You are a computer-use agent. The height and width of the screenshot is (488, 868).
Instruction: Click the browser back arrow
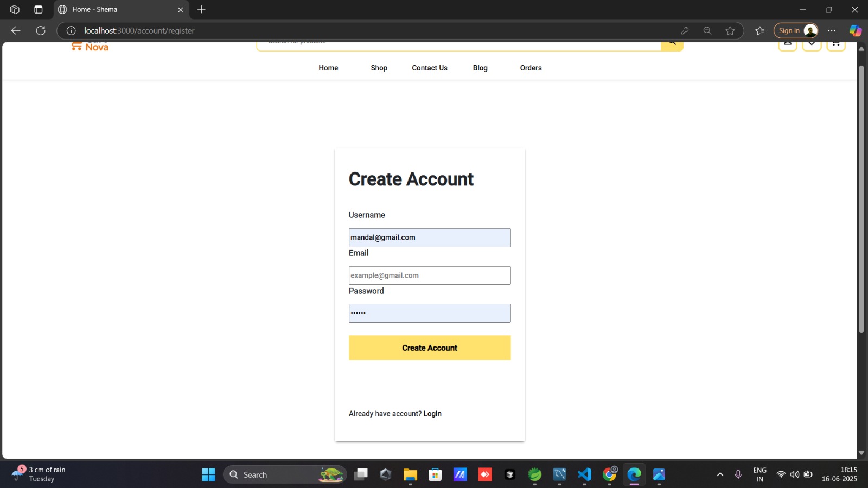(x=16, y=30)
